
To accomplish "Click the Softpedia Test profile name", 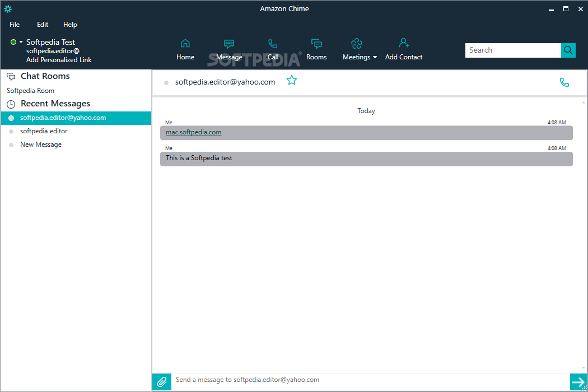I will (x=50, y=42).
